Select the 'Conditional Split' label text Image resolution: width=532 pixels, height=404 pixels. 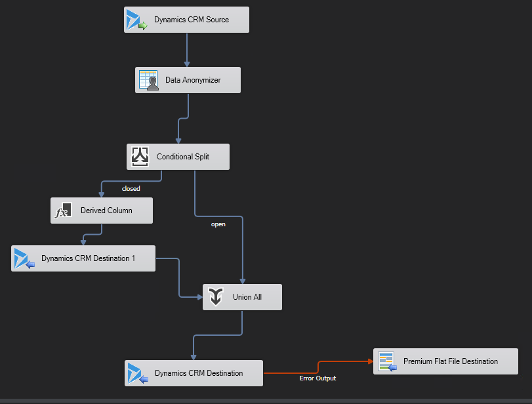182,157
